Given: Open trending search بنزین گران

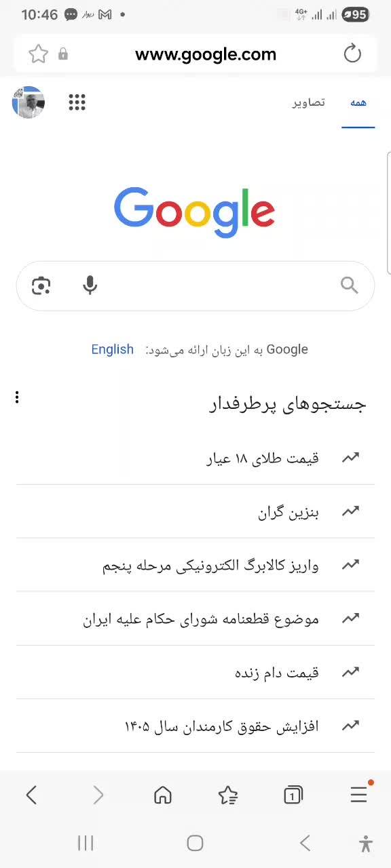Looking at the screenshot, I should [288, 512].
